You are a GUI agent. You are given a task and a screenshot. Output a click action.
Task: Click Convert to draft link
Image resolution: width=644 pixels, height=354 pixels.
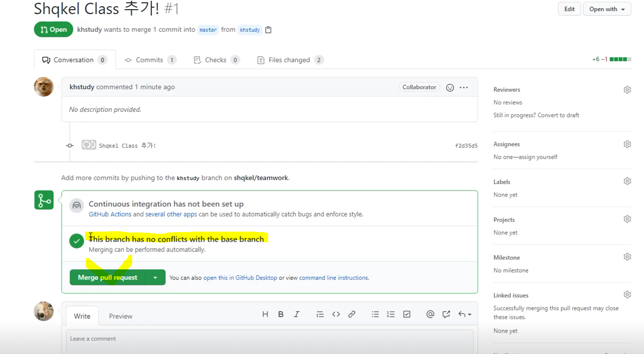[558, 115]
